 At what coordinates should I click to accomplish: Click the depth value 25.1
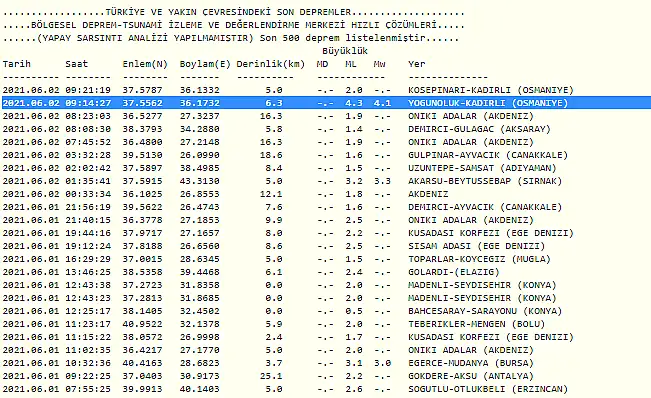coord(271,376)
